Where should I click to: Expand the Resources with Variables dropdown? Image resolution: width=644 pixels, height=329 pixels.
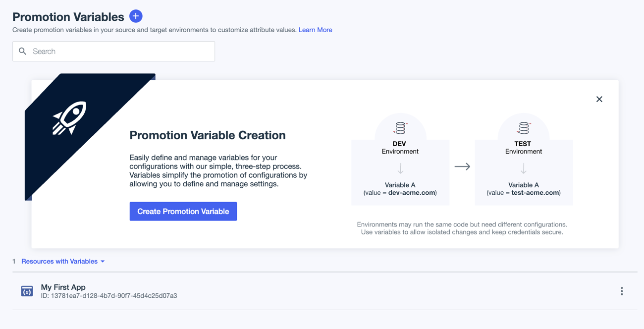click(63, 261)
